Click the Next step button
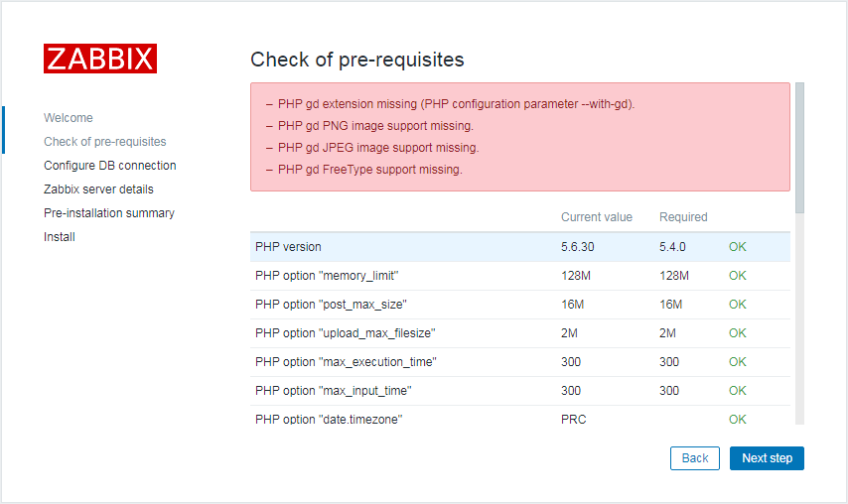The height and width of the screenshot is (504, 848). (767, 458)
